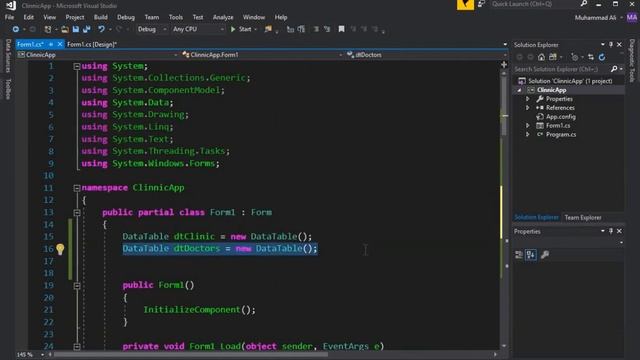Open the Diagnostic Tools side tab

click(x=632, y=60)
